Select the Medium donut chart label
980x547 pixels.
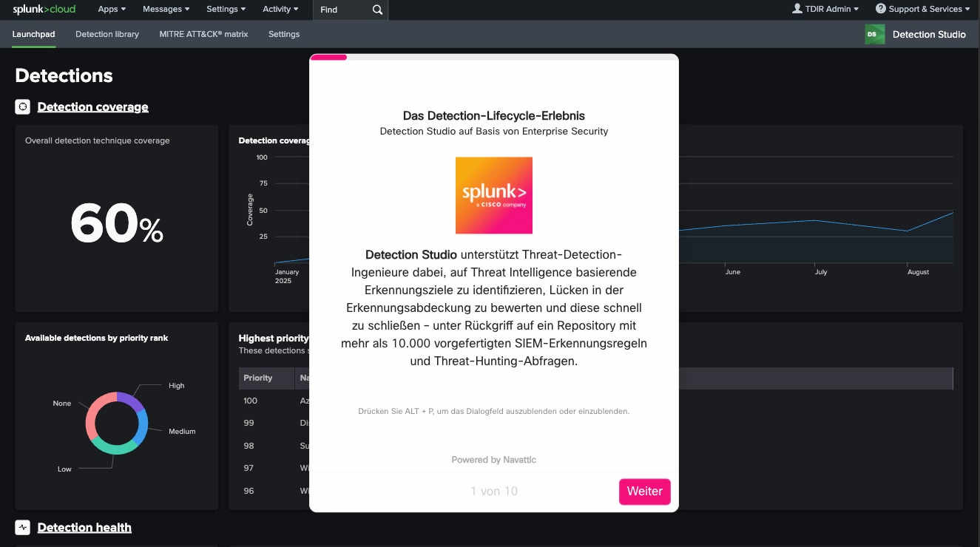tap(182, 432)
